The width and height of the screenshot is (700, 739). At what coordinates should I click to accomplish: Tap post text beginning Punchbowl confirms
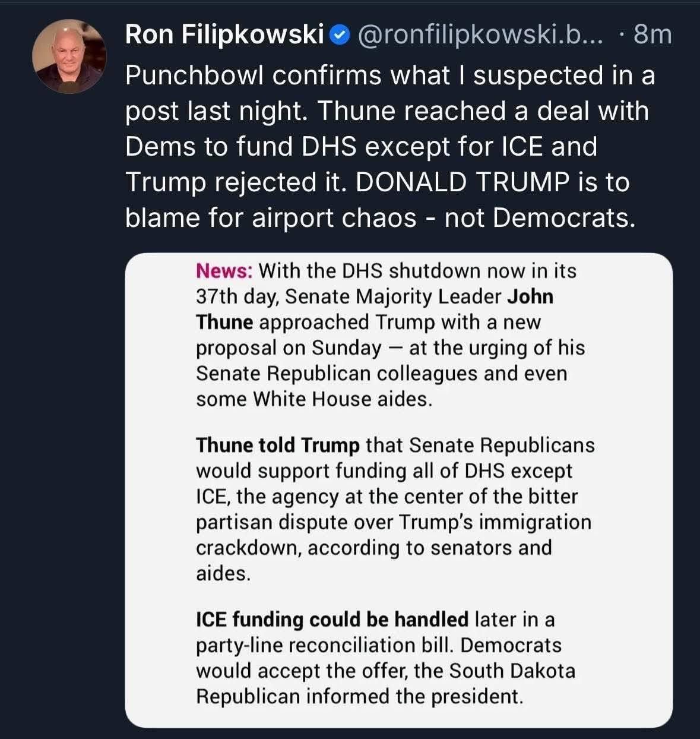390,147
